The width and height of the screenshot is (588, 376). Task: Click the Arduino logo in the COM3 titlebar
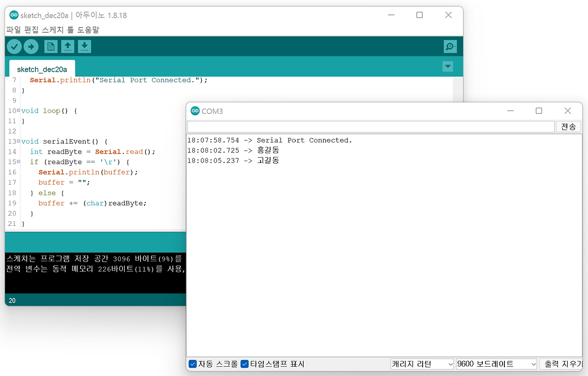tap(195, 111)
